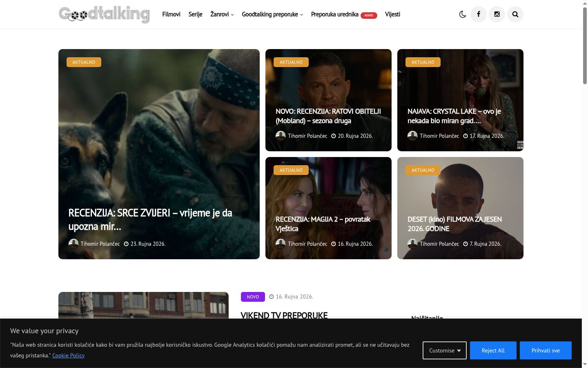The width and height of the screenshot is (588, 368).
Task: Click the purple NOVO category tag
Action: [x=253, y=297]
